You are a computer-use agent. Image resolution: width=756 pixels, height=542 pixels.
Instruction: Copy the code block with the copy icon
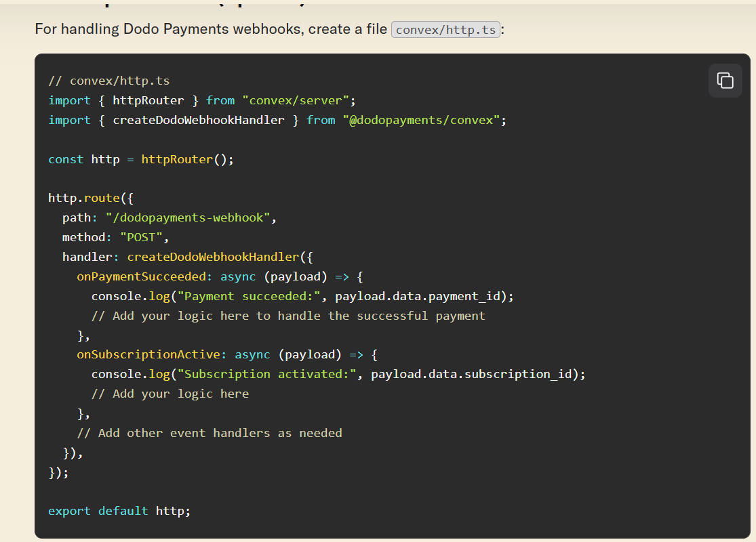coord(725,81)
